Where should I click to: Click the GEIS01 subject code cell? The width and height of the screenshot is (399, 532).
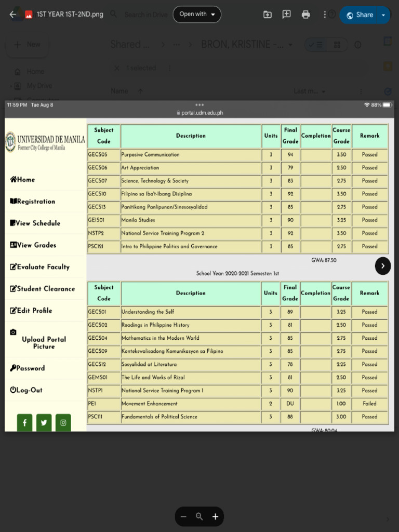(104, 220)
